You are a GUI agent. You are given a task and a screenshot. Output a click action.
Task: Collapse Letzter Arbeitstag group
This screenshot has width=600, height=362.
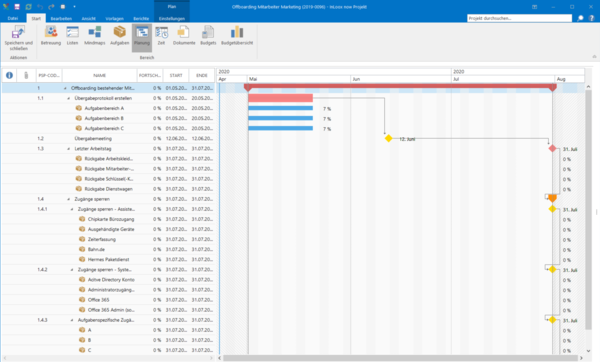pos(68,149)
